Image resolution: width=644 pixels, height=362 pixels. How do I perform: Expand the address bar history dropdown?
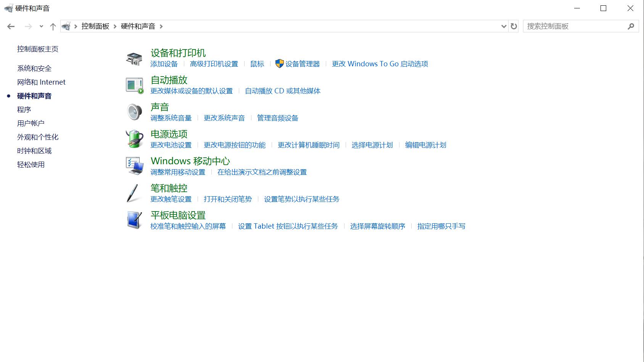point(504,26)
